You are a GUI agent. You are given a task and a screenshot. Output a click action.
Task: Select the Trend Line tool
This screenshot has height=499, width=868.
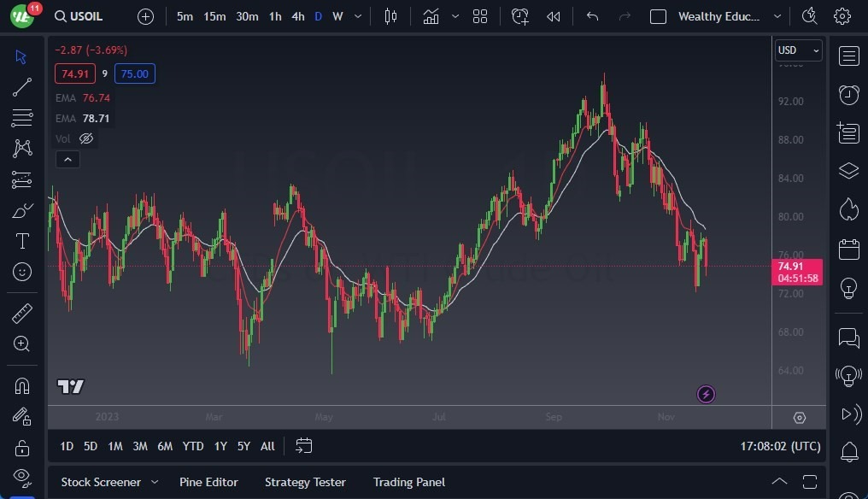coord(21,87)
